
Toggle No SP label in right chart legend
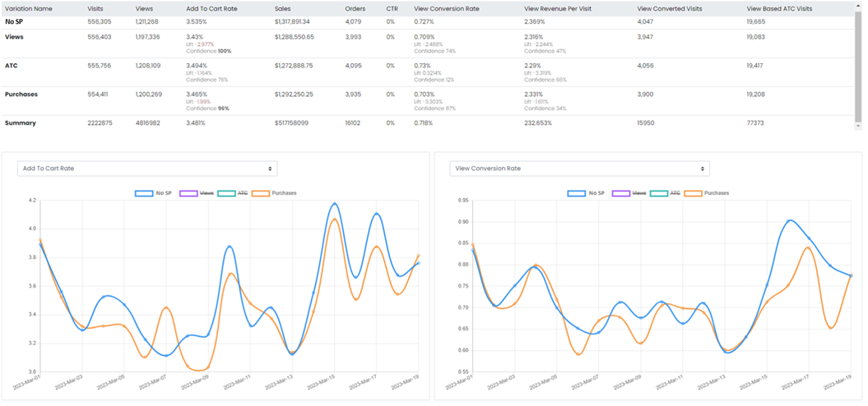click(x=596, y=193)
